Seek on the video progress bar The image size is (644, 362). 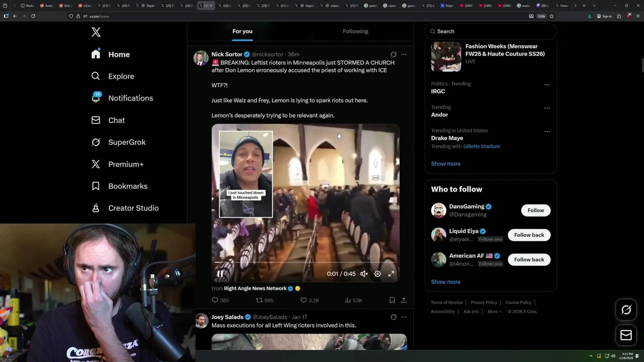click(305, 262)
